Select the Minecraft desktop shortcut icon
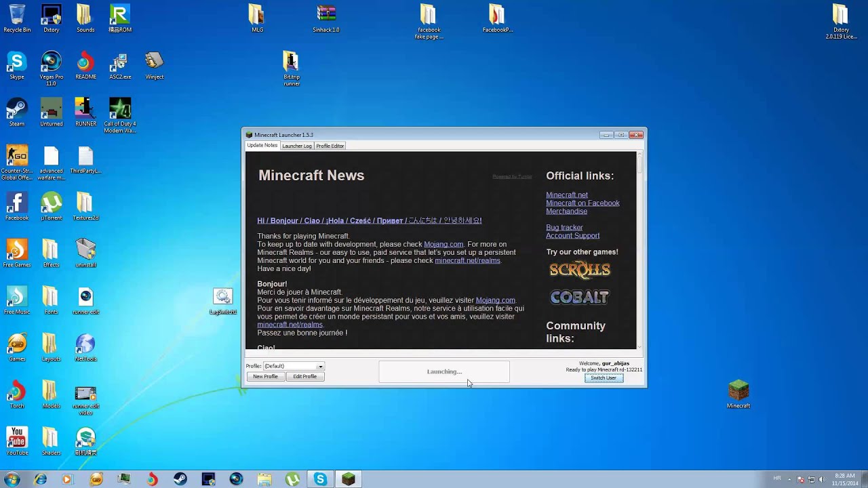Viewport: 868px width, 488px height. pos(738,394)
